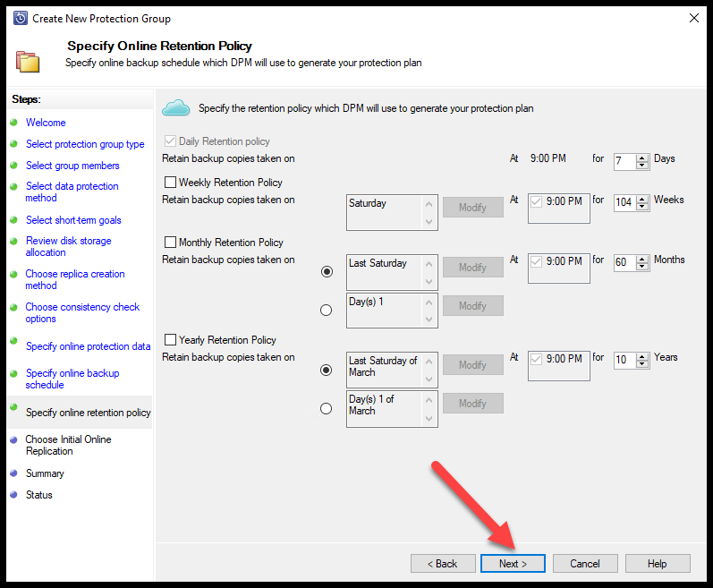Go to Review disk storage allocation step
This screenshot has width=713, height=588.
(68, 246)
